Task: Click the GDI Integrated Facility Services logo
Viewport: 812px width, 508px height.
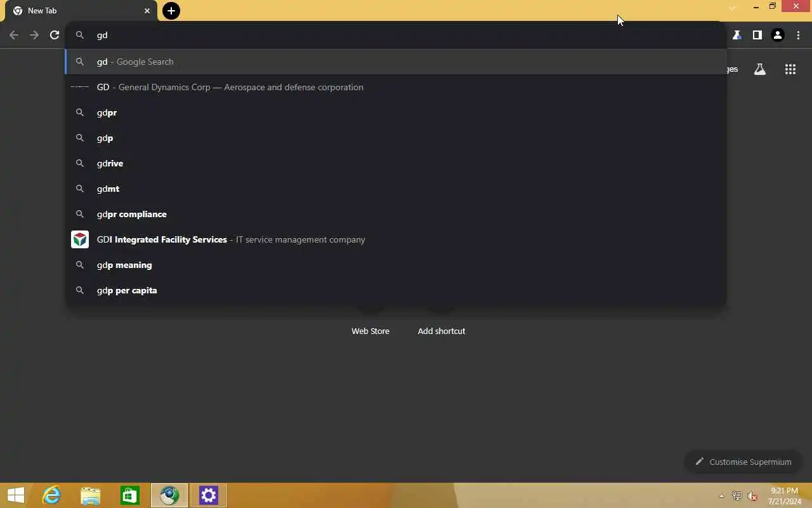Action: pyautogui.click(x=80, y=239)
